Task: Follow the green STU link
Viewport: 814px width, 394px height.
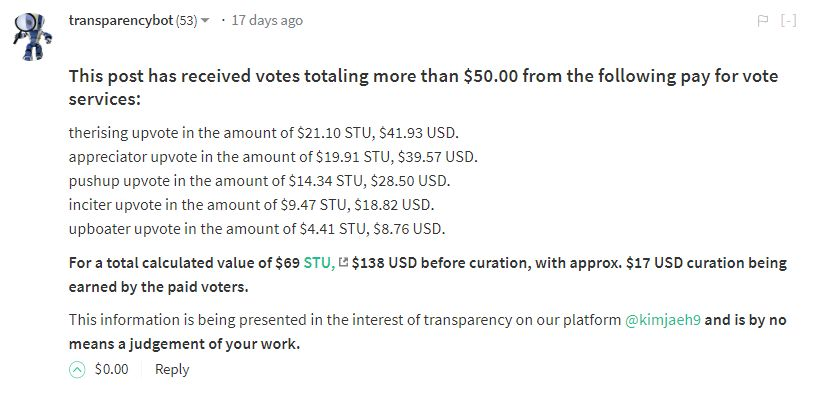Action: click(319, 263)
